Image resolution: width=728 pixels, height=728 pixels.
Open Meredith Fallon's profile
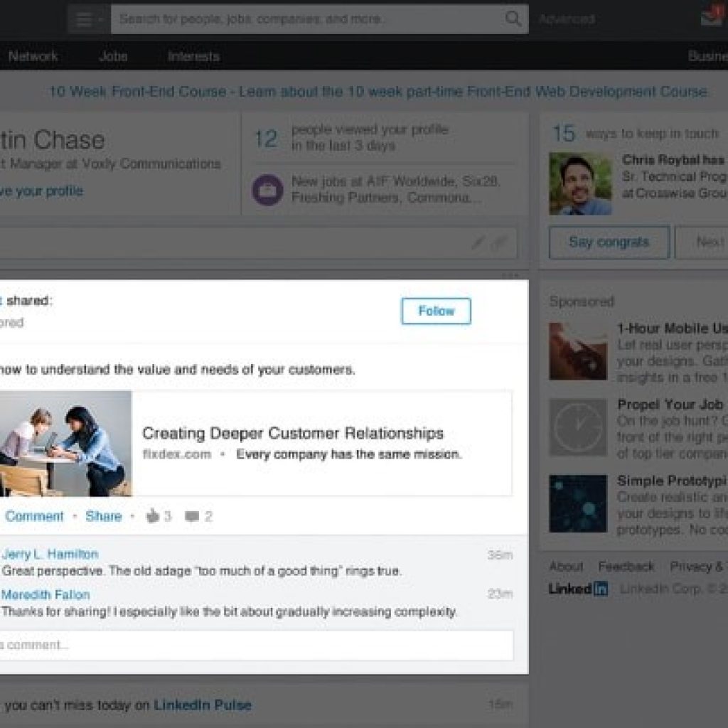pos(45,594)
